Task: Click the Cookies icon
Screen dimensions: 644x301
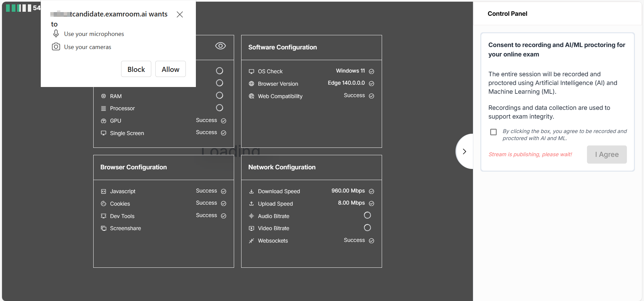Action: (104, 204)
